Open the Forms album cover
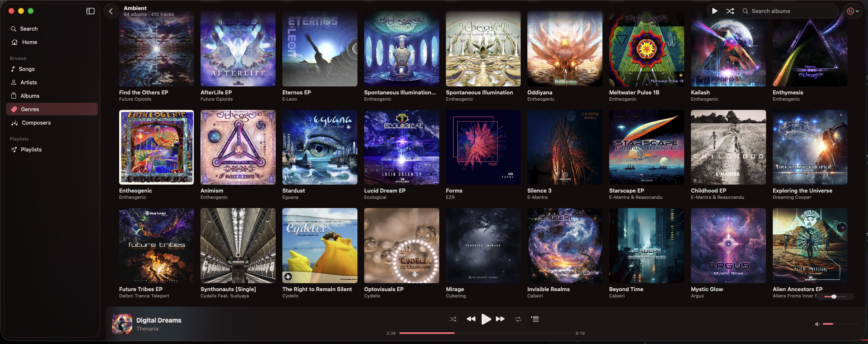Screen dimensions: 868x344 (483, 147)
